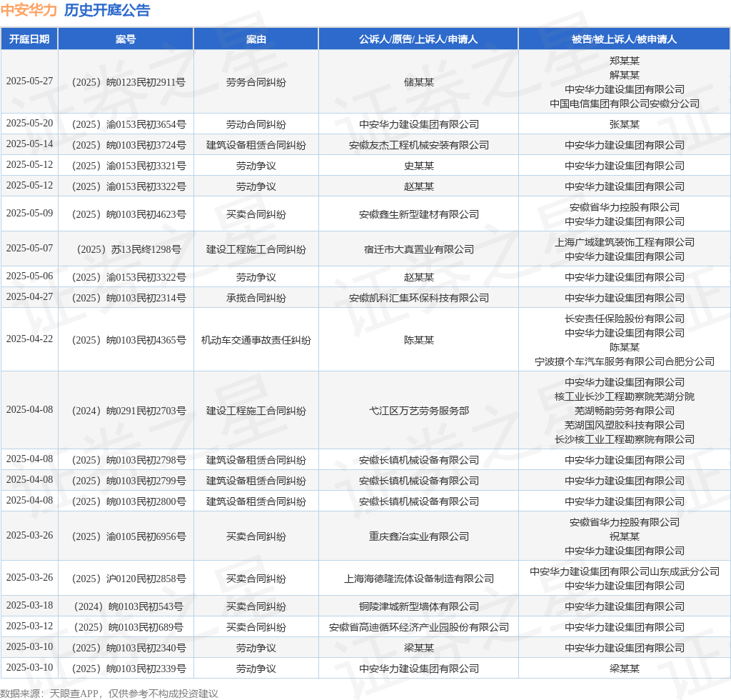Viewport: 731px width, 700px height.
Task: Click plaintiff 梁某某
Action: point(418,649)
